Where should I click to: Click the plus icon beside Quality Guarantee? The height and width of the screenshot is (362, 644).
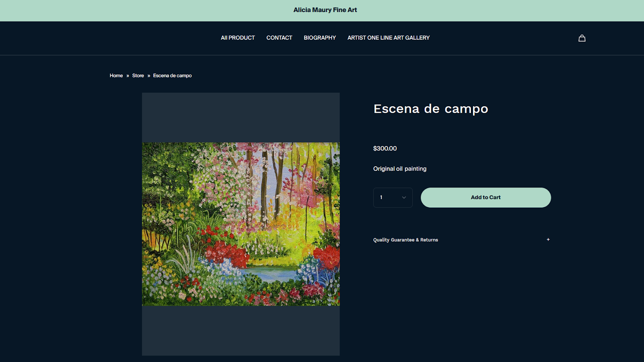pos(548,239)
